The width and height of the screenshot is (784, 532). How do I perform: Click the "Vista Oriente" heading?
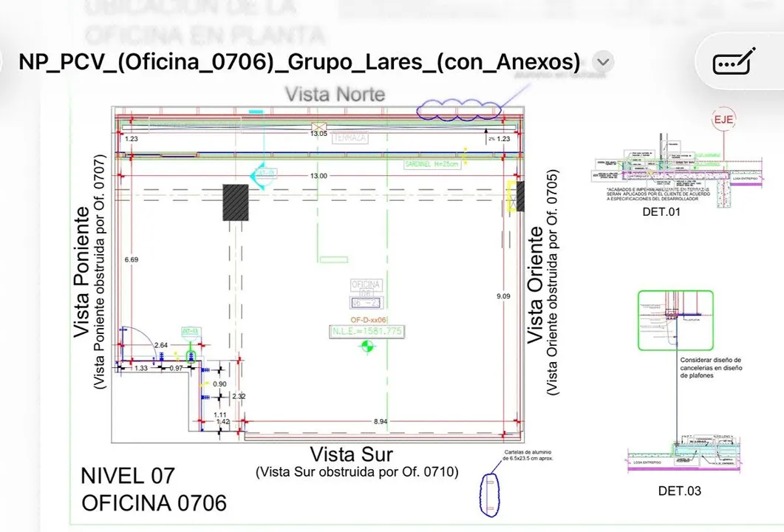(x=536, y=285)
